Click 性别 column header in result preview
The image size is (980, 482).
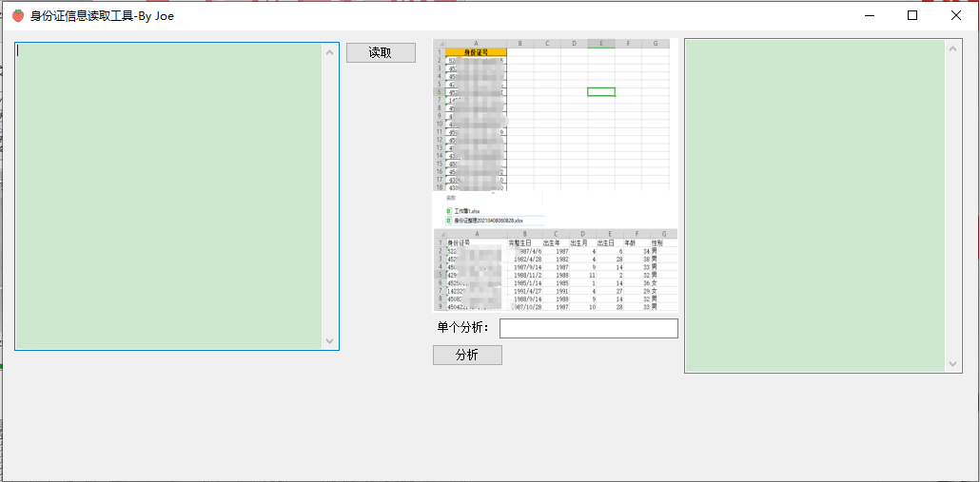(x=657, y=243)
